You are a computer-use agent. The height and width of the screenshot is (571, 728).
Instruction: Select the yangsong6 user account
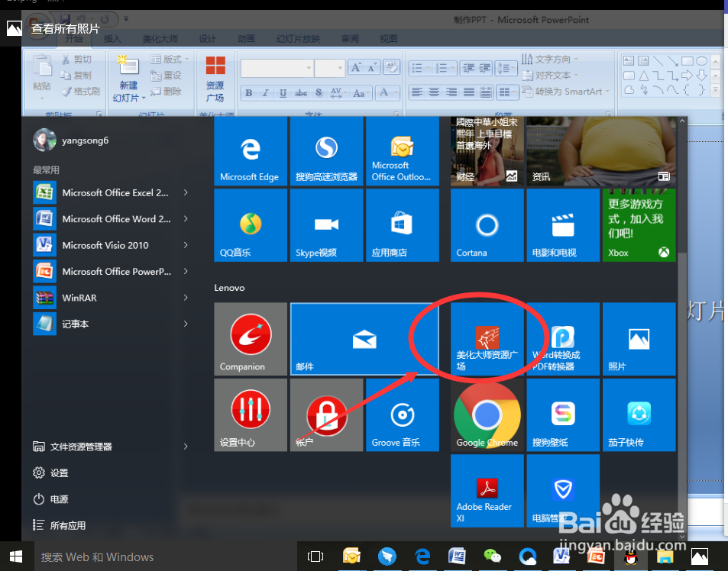(71, 140)
